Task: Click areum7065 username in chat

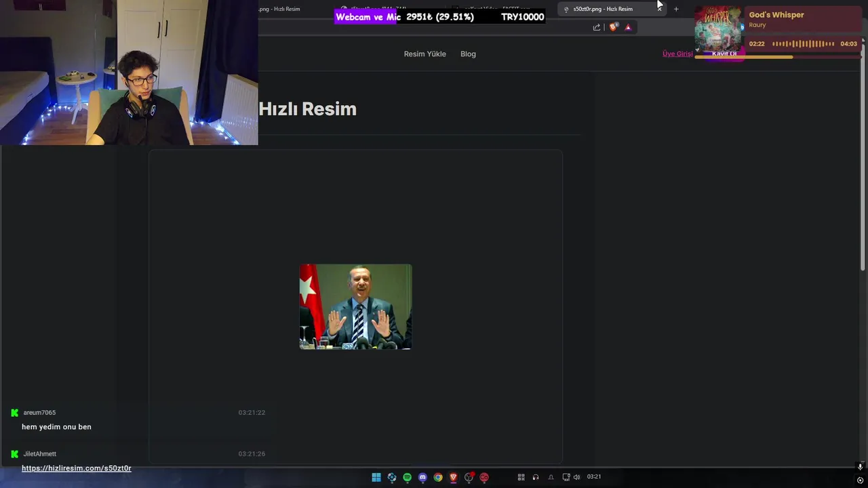Action: (x=39, y=412)
